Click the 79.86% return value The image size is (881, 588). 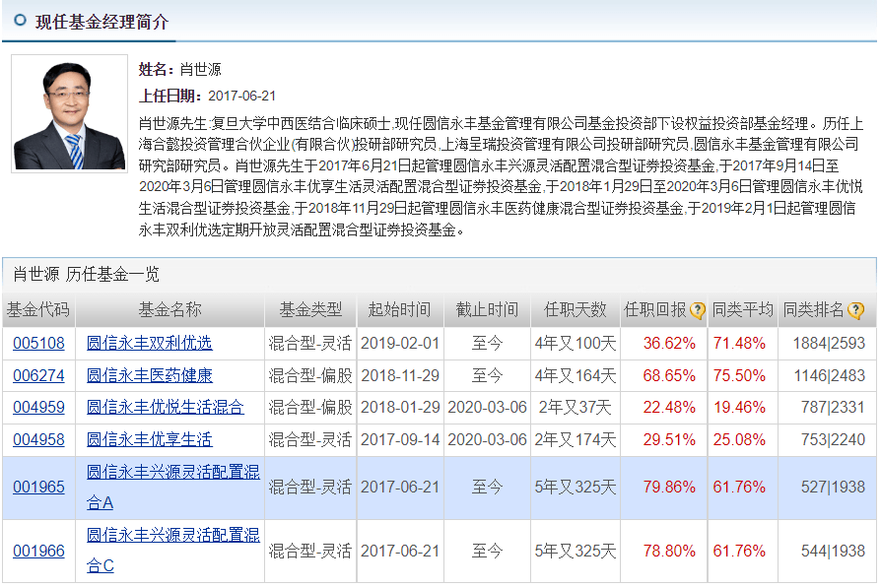coord(669,487)
